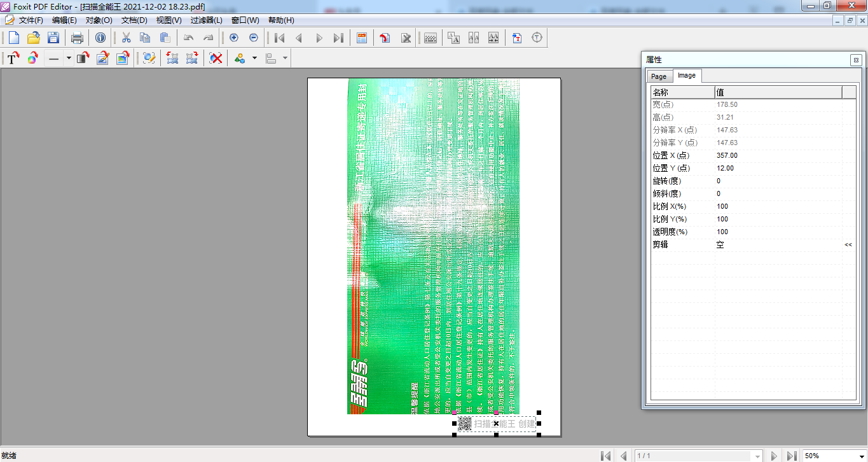Click the dashed-box magnifier select icon
The height and width of the screenshot is (462, 868).
tap(149, 58)
